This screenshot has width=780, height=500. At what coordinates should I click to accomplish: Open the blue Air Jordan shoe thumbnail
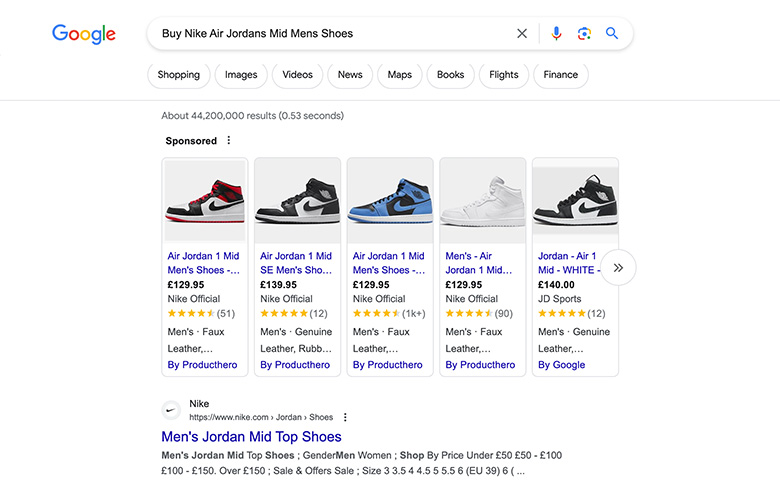click(390, 200)
